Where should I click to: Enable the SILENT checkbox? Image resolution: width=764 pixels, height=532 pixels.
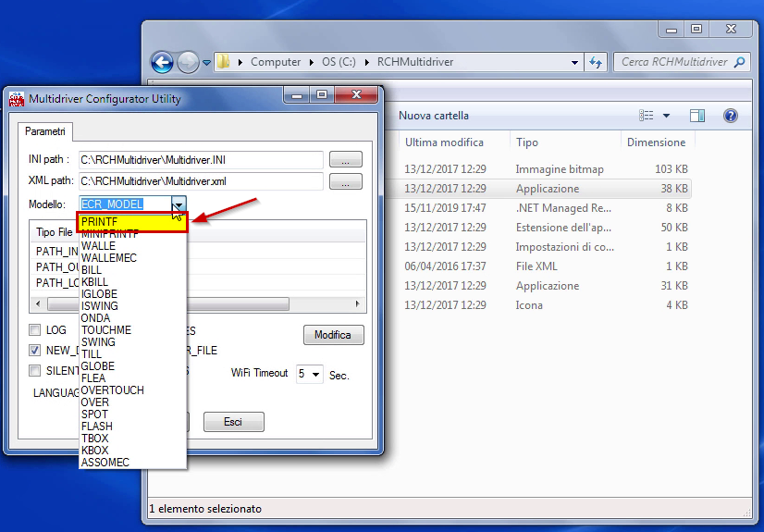pyautogui.click(x=34, y=371)
